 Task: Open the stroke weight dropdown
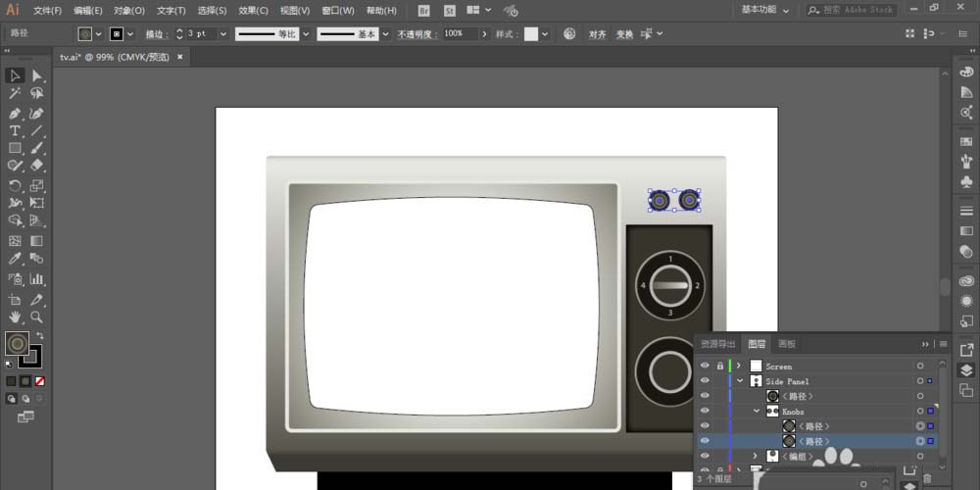pos(223,34)
